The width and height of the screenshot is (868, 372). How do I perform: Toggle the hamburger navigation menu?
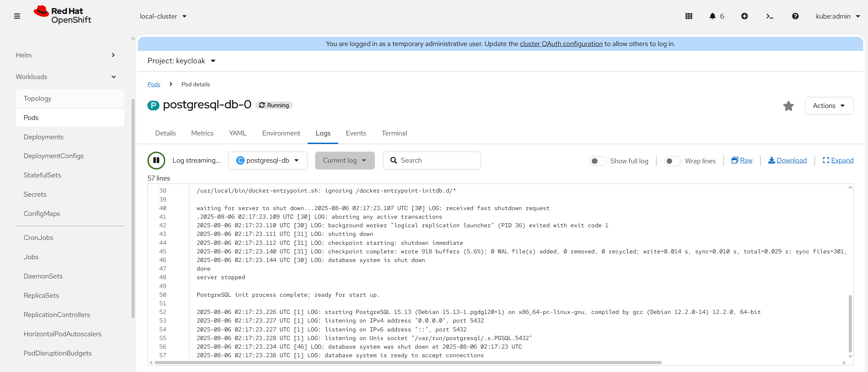pos(17,16)
